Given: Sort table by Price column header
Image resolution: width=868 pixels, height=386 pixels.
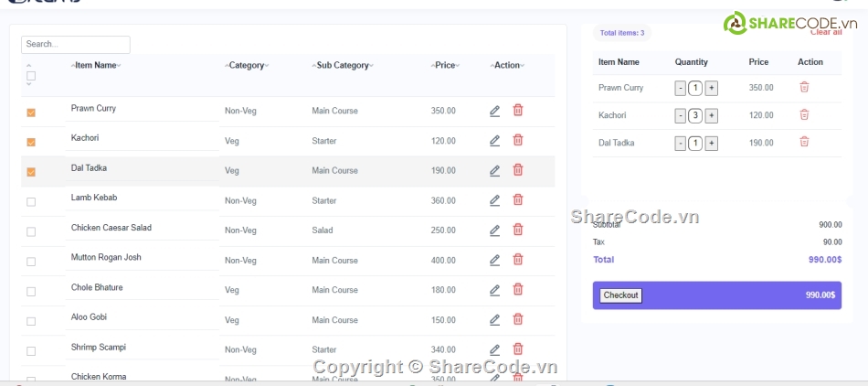Looking at the screenshot, I should point(445,65).
